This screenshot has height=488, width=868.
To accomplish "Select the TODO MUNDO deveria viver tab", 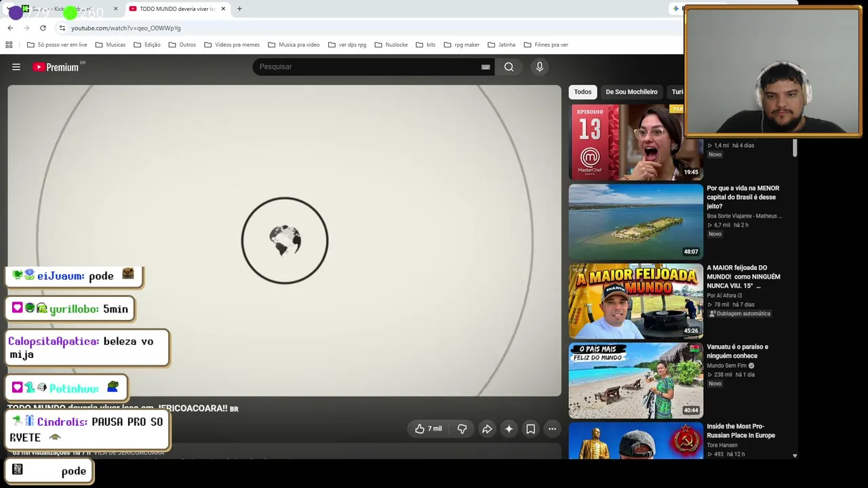I will click(x=176, y=9).
